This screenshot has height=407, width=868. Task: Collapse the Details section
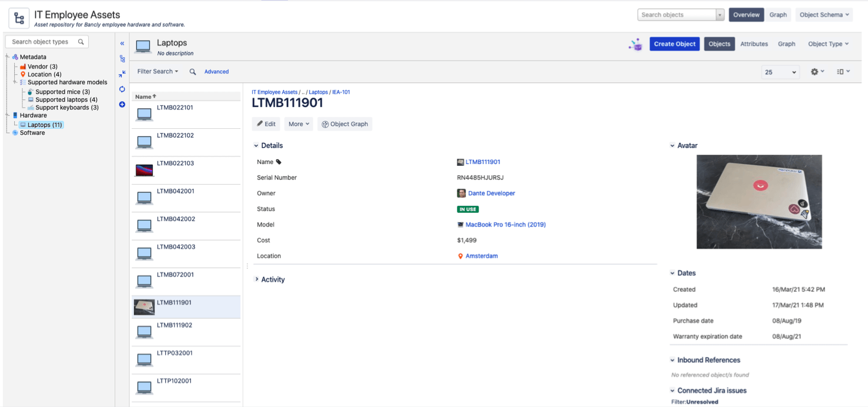point(256,145)
